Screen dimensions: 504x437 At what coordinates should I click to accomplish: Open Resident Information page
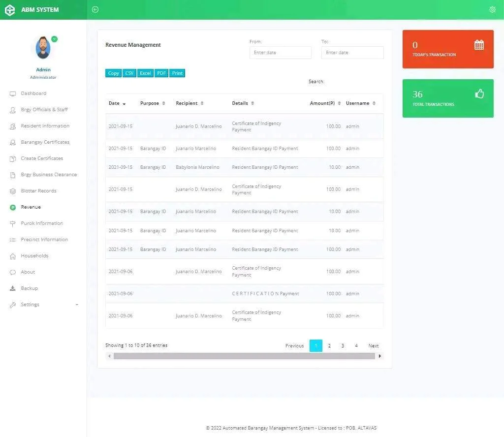click(x=45, y=125)
